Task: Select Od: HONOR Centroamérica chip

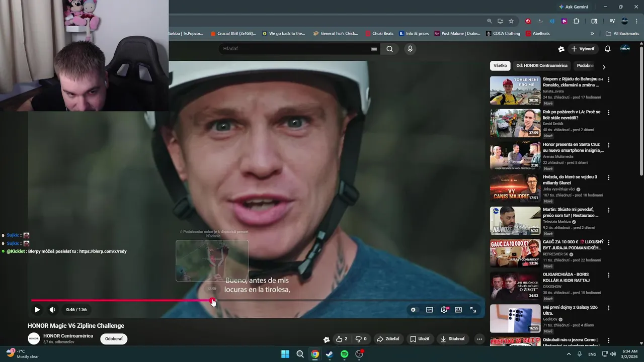Action: (x=542, y=66)
